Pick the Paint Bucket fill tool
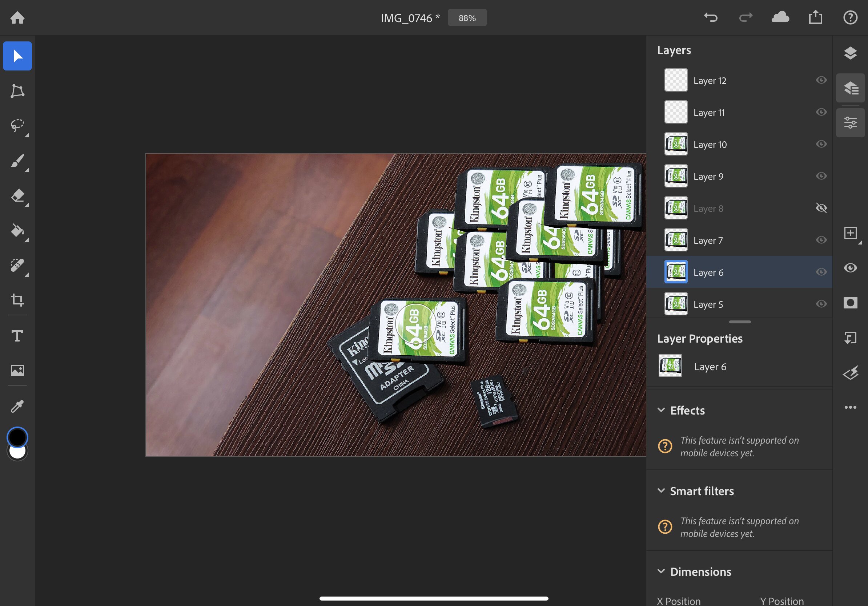This screenshot has height=606, width=868. [x=17, y=231]
